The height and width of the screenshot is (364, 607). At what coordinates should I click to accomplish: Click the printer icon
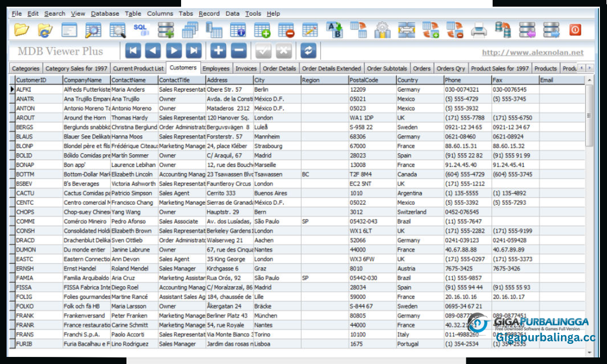479,30
